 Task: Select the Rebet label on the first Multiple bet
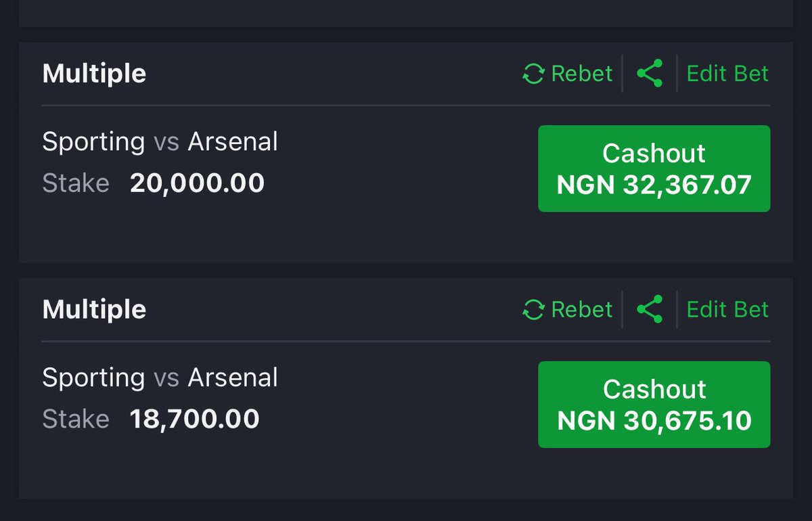pos(581,73)
